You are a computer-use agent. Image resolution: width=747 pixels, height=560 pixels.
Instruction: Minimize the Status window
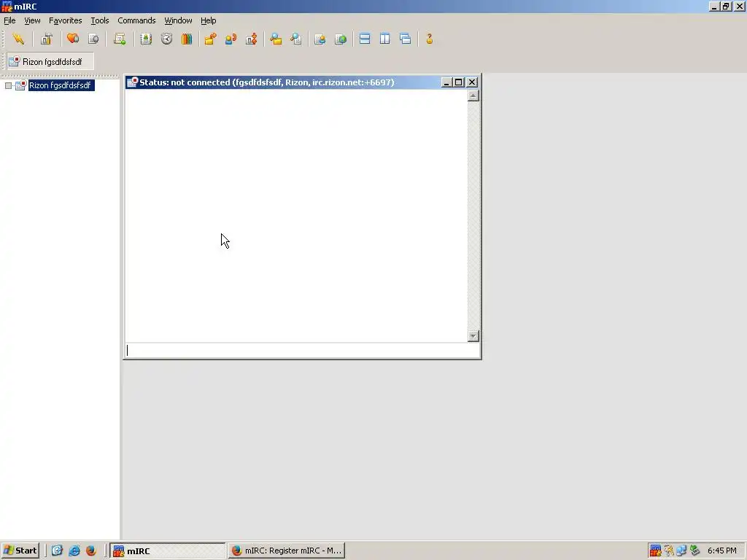(x=446, y=82)
